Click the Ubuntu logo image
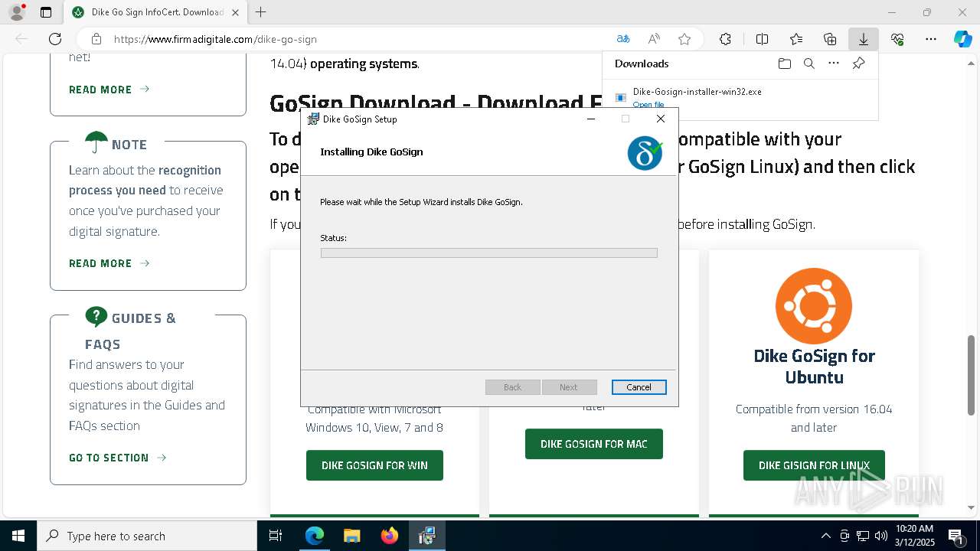The height and width of the screenshot is (551, 980). (814, 306)
